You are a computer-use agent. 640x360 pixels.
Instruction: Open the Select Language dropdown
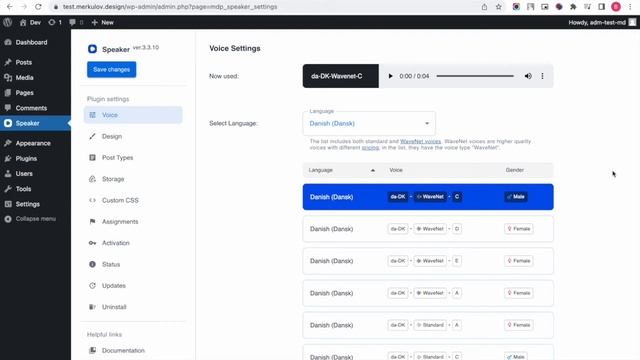pyautogui.click(x=369, y=123)
